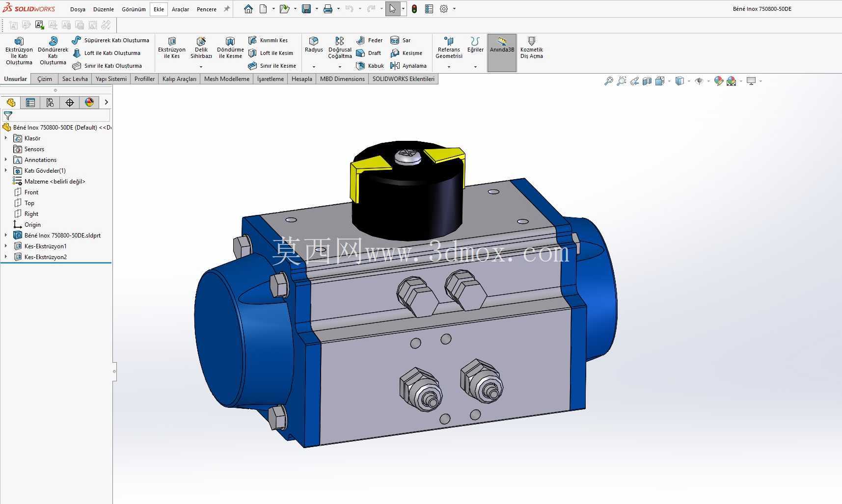Open the Dosya menu
This screenshot has height=504, width=842.
click(x=78, y=9)
